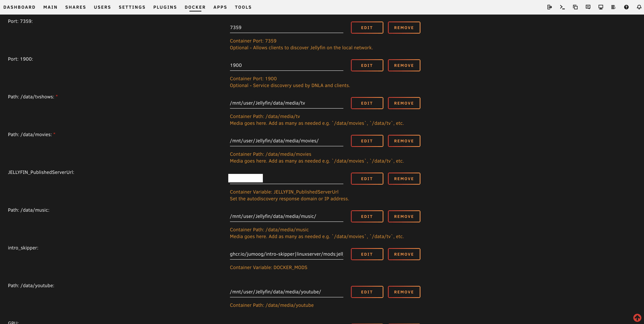Click the feedback speech bubble icon
Image resolution: width=644 pixels, height=324 pixels.
point(588,7)
